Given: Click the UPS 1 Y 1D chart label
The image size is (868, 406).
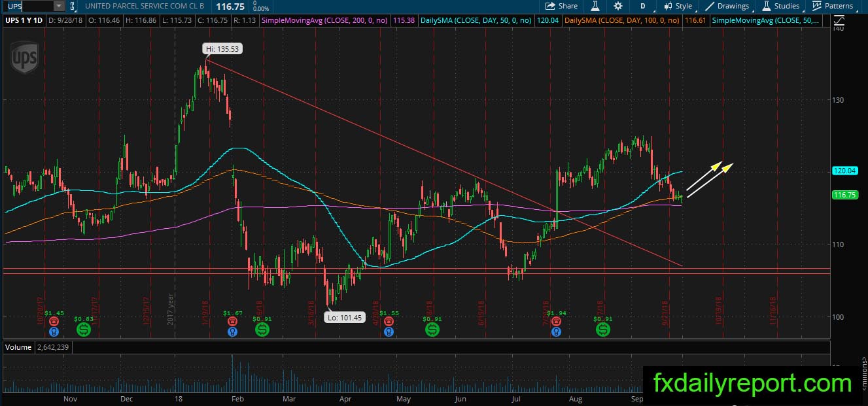Looking at the screenshot, I should pyautogui.click(x=24, y=21).
